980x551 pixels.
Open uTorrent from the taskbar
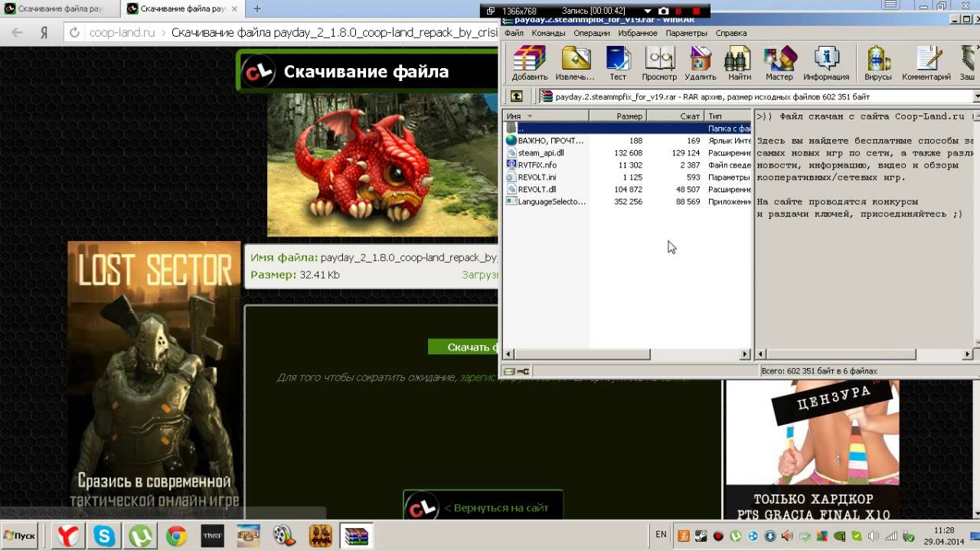(141, 536)
